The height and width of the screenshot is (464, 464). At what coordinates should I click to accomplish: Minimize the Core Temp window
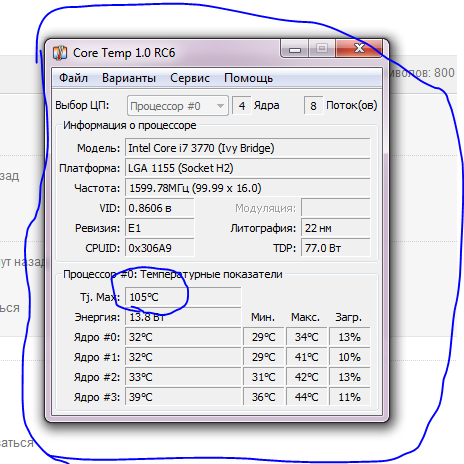pyautogui.click(x=295, y=49)
